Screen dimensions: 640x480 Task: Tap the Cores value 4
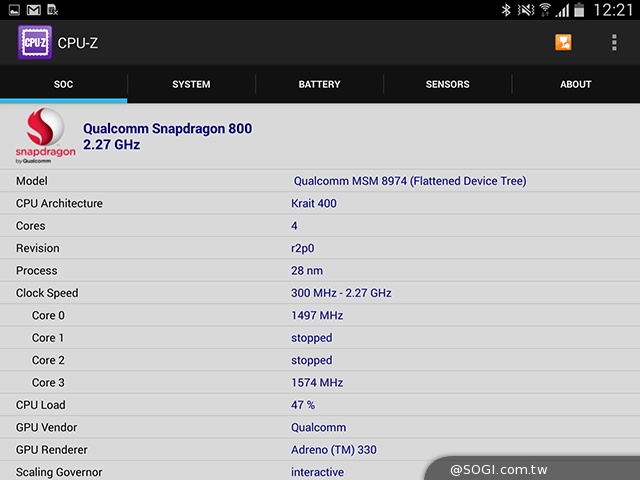tap(294, 226)
